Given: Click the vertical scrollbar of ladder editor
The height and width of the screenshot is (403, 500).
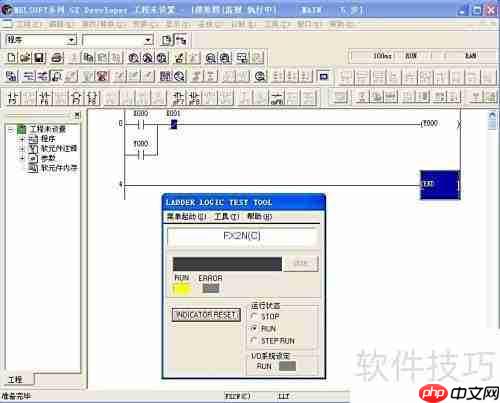Looking at the screenshot, I should click(x=492, y=220).
